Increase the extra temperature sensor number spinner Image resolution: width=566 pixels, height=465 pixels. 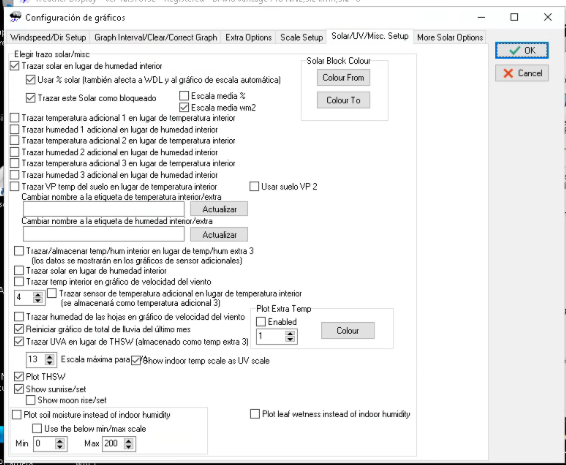pyautogui.click(x=38, y=295)
